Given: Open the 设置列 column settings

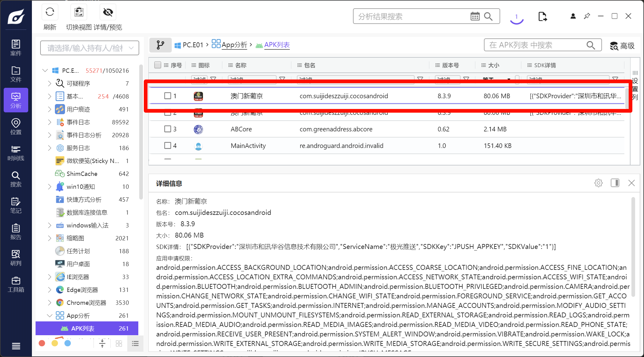Looking at the screenshot, I should 635,86.
